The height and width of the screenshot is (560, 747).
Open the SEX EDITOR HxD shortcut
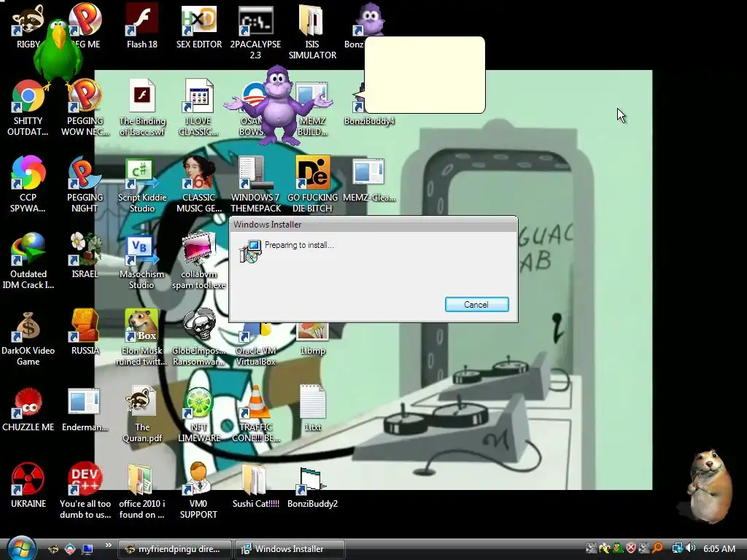click(x=198, y=26)
